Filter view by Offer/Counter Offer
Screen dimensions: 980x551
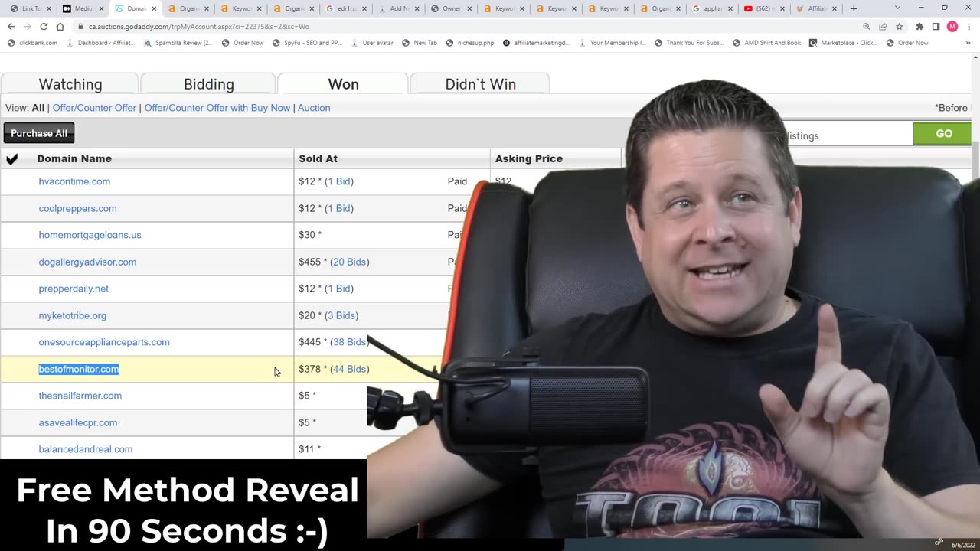click(x=94, y=108)
